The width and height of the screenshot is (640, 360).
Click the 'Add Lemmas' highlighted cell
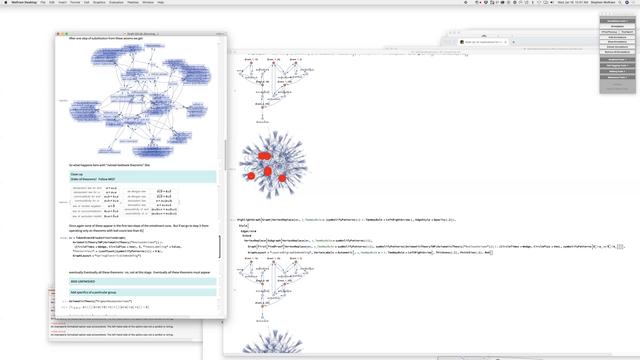(x=142, y=282)
